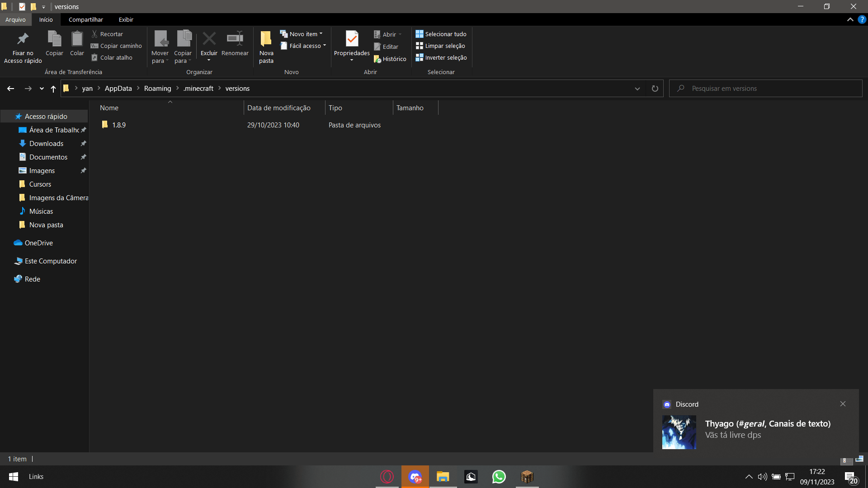Open Documentos in sidebar

point(44,157)
